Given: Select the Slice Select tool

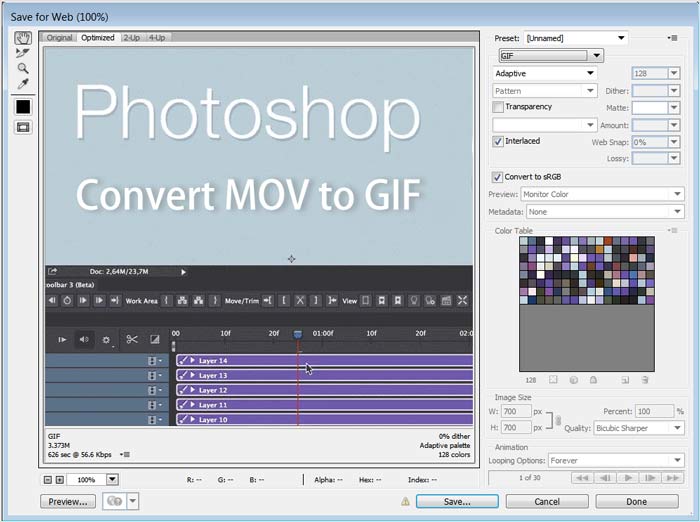Looking at the screenshot, I should [22, 53].
